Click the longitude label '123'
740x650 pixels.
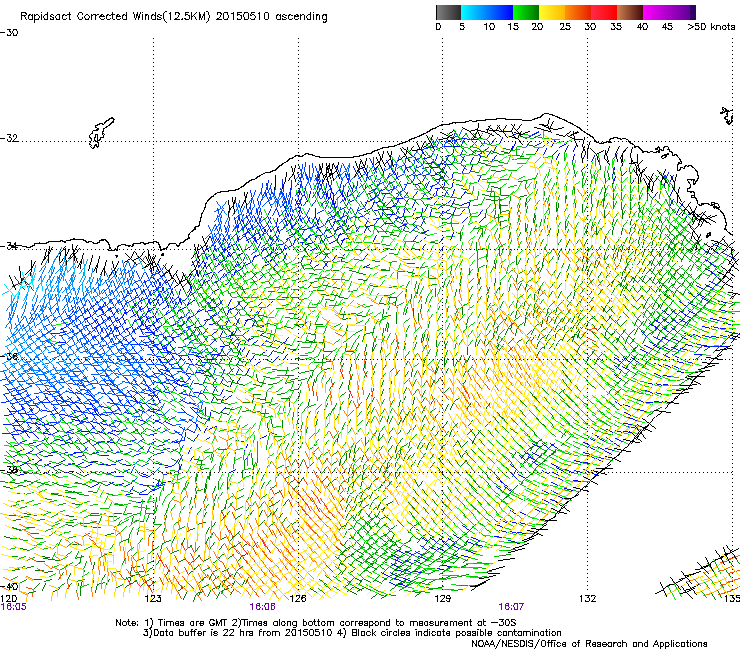click(x=153, y=599)
